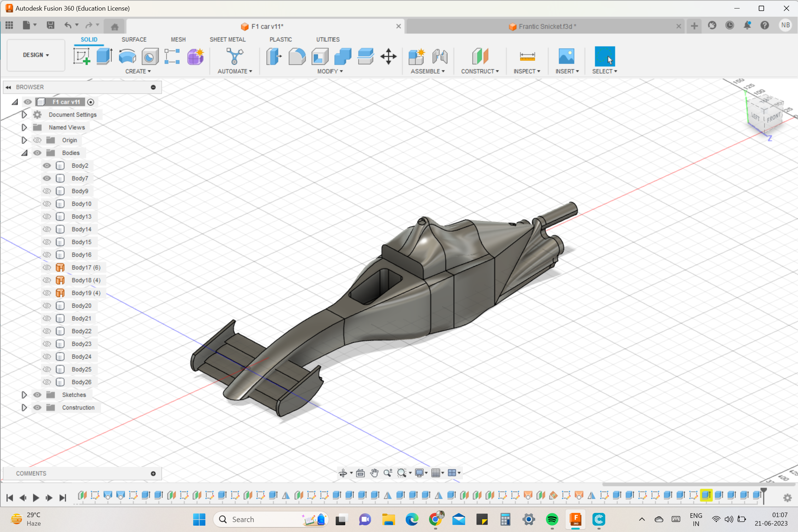Image resolution: width=798 pixels, height=532 pixels.
Task: Open the SELECT dropdown menu
Action: click(x=605, y=71)
